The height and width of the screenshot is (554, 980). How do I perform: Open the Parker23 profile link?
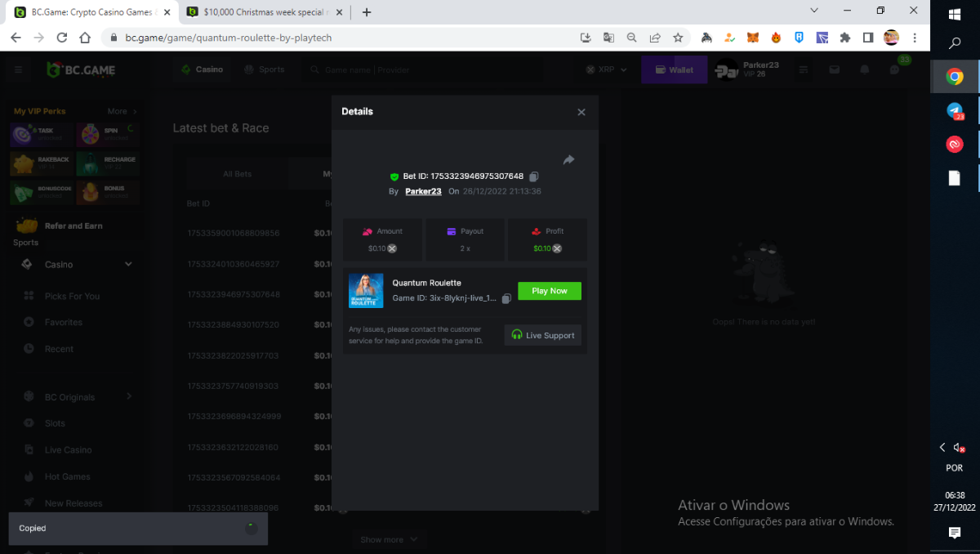423,191
